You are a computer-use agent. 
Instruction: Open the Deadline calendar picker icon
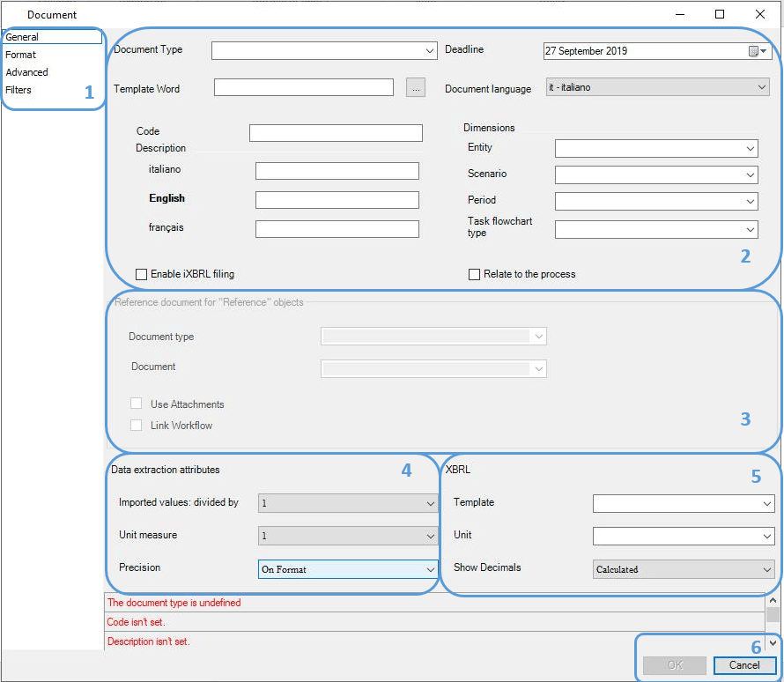coord(758,51)
